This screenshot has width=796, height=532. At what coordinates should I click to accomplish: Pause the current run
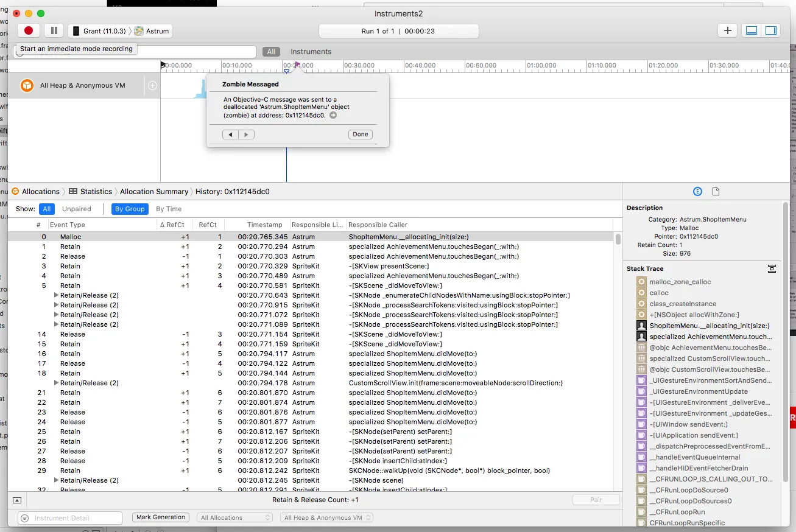coord(54,30)
